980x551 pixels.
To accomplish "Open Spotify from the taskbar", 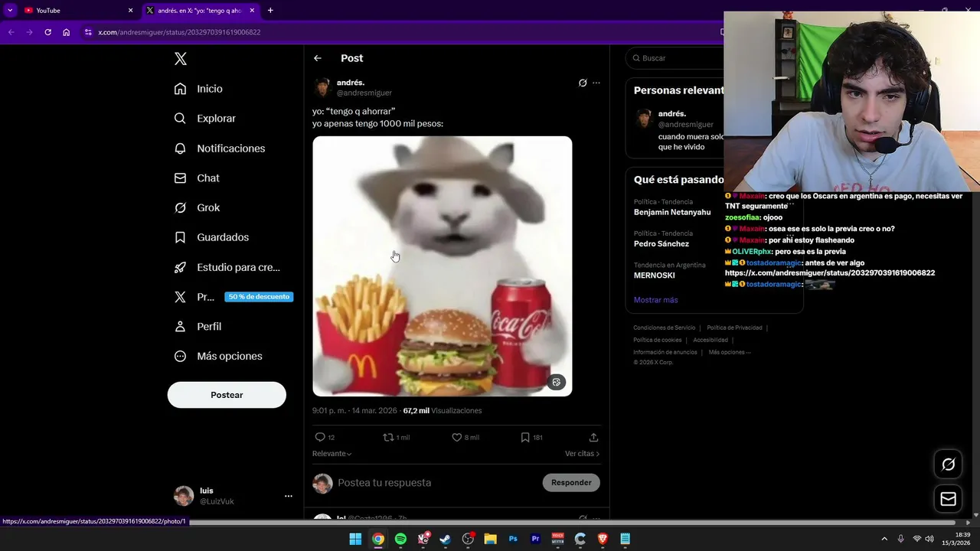I will tap(400, 539).
